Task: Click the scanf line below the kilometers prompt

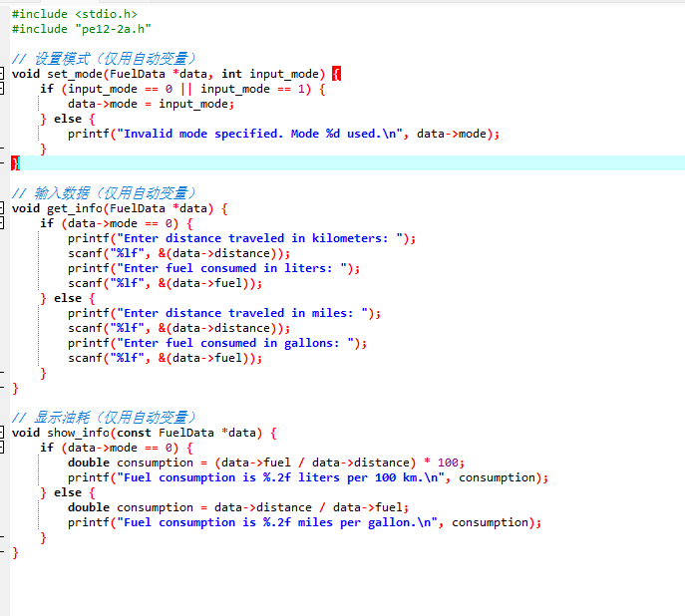Action: [178, 253]
